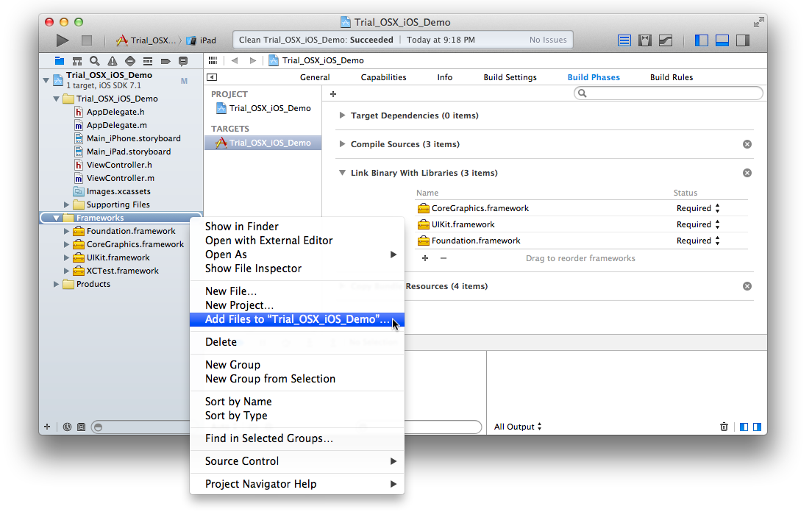Select the Trial_OSX_iOS_Demo target
The image size is (812, 523).
[263, 143]
